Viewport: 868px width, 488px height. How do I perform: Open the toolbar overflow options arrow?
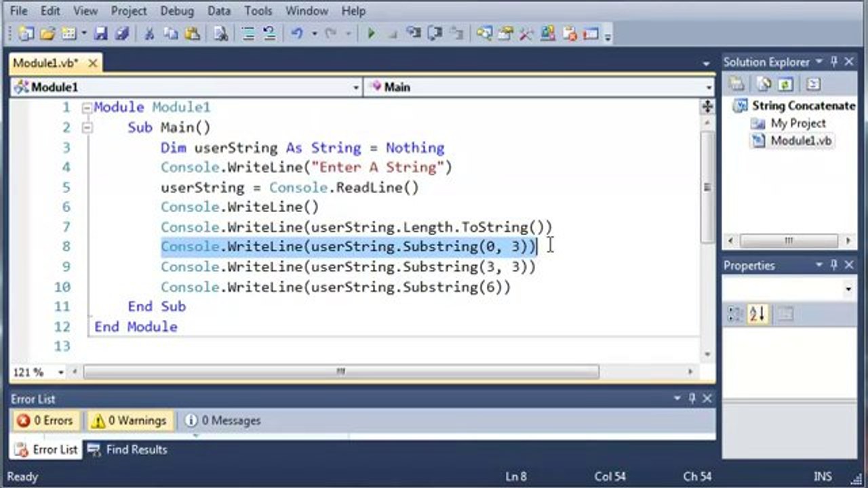coord(608,36)
